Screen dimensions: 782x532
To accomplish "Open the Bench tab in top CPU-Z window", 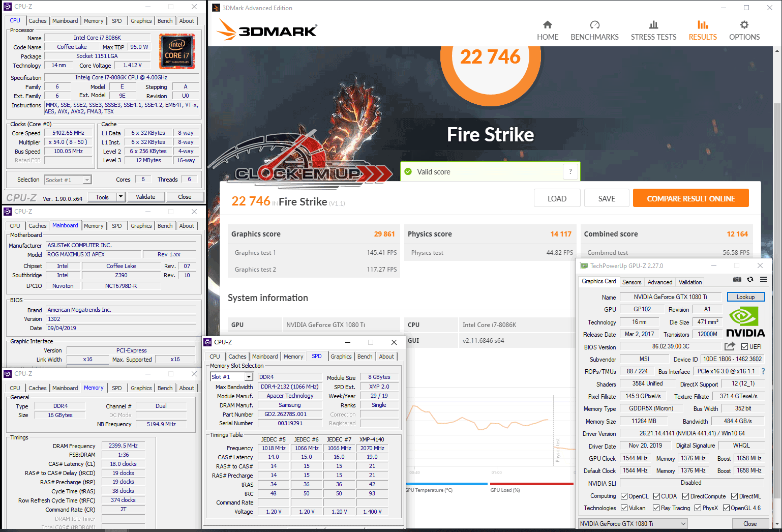I will pos(165,21).
